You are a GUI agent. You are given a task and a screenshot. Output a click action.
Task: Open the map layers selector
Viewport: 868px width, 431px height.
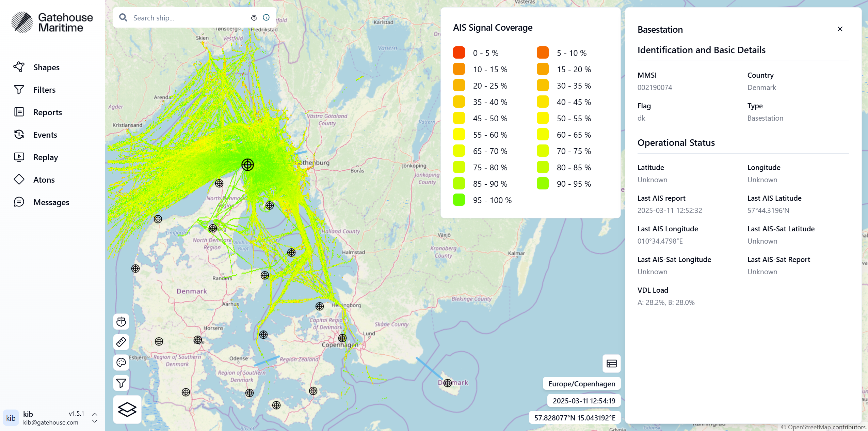coord(127,409)
